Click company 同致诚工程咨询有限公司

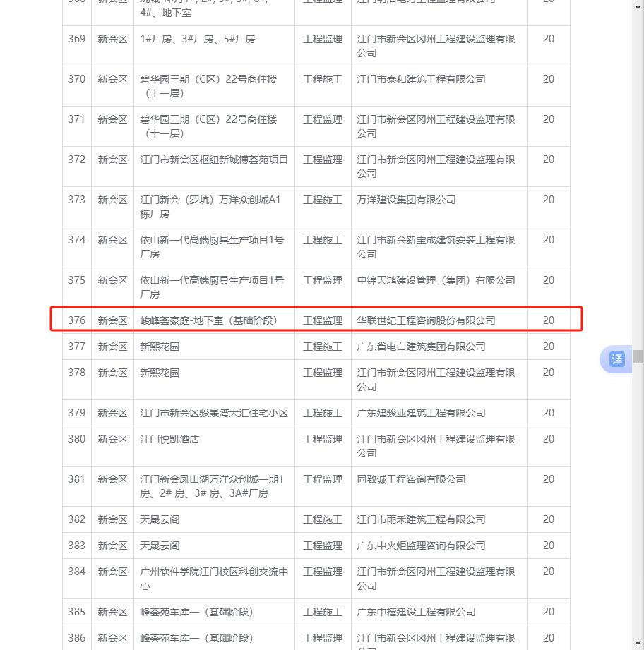(x=411, y=479)
